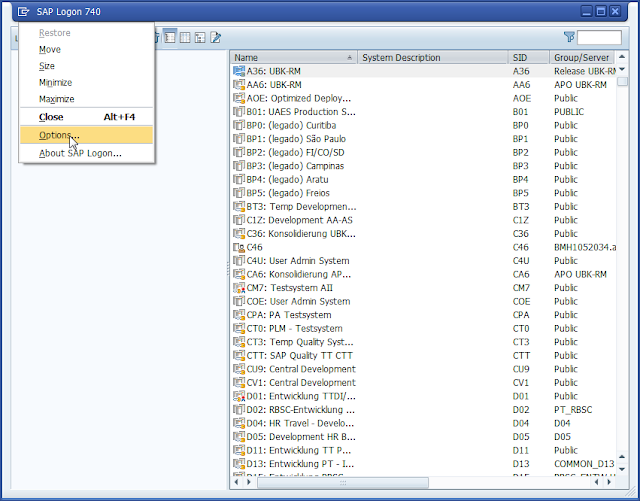
Task: Click the icon beside CM7: Testsystem AII
Action: pos(239,288)
